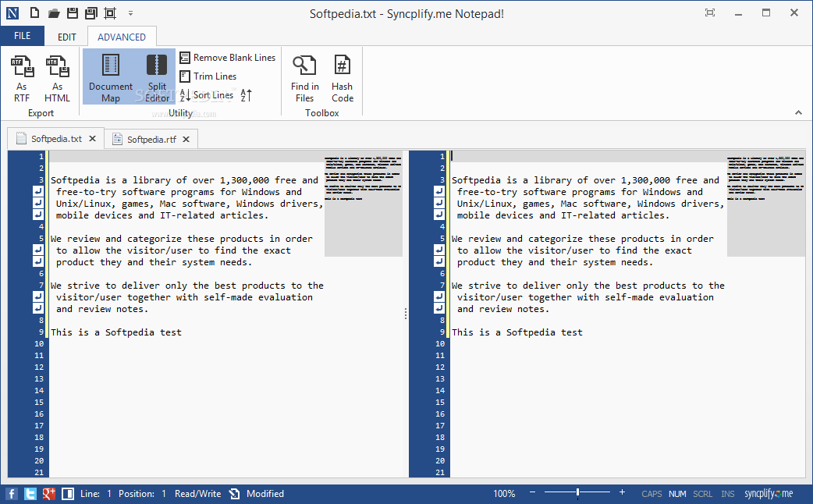Open the FILE menu tab
813x504 pixels.
point(23,36)
